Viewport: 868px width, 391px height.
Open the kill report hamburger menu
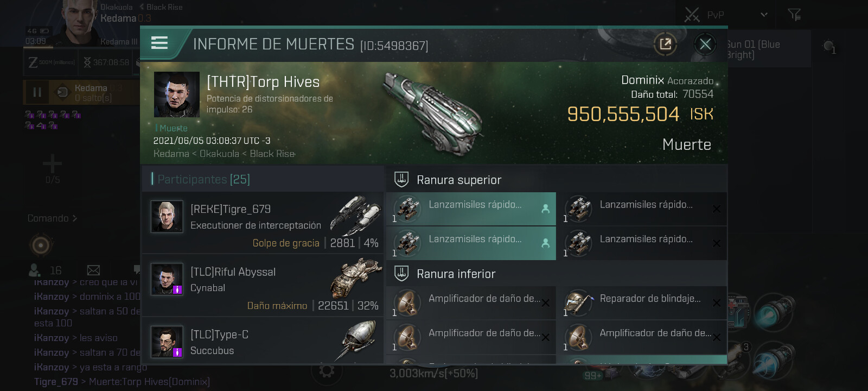[x=159, y=43]
